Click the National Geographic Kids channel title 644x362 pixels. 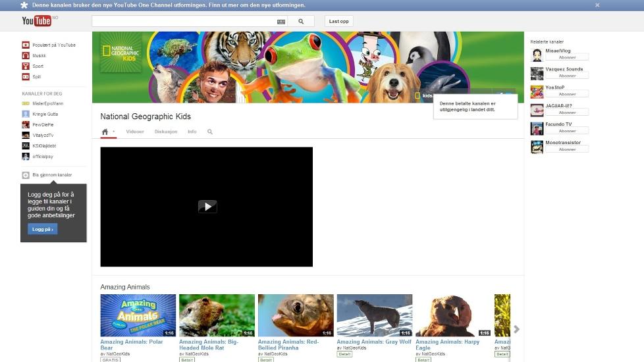[x=146, y=116]
